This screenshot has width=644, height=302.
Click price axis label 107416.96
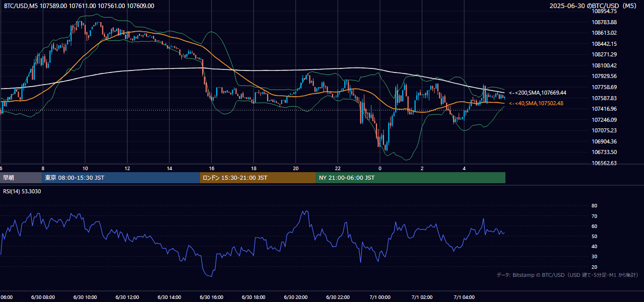pyautogui.click(x=604, y=109)
